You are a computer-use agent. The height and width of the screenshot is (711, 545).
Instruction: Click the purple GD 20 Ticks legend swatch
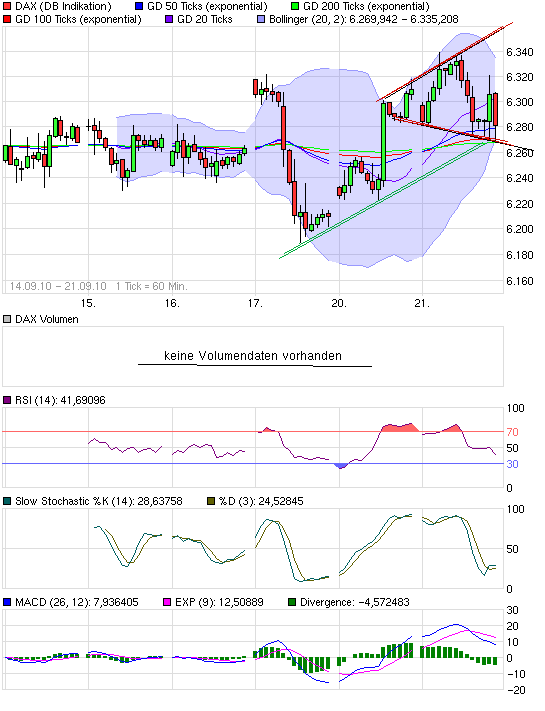[169, 19]
